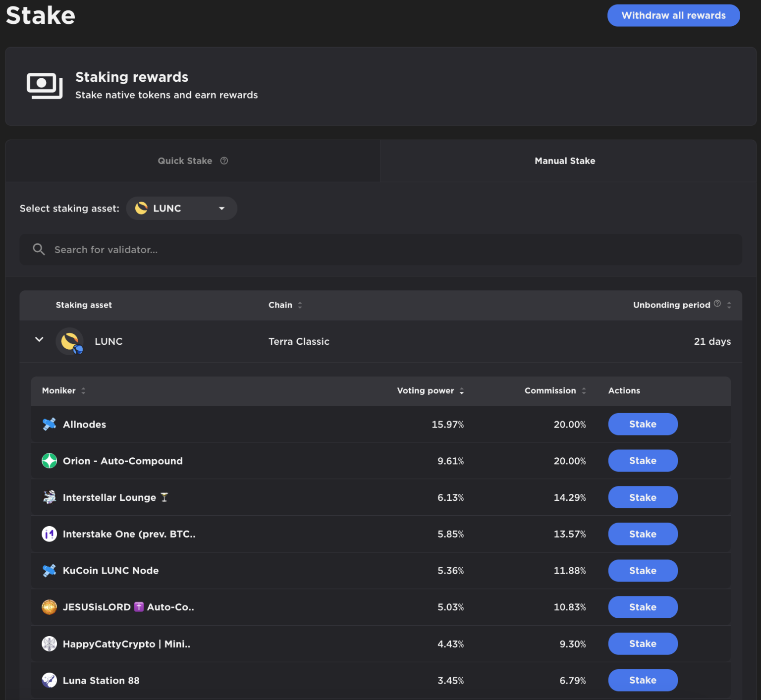Click the Unbonding period info icon

click(x=717, y=304)
